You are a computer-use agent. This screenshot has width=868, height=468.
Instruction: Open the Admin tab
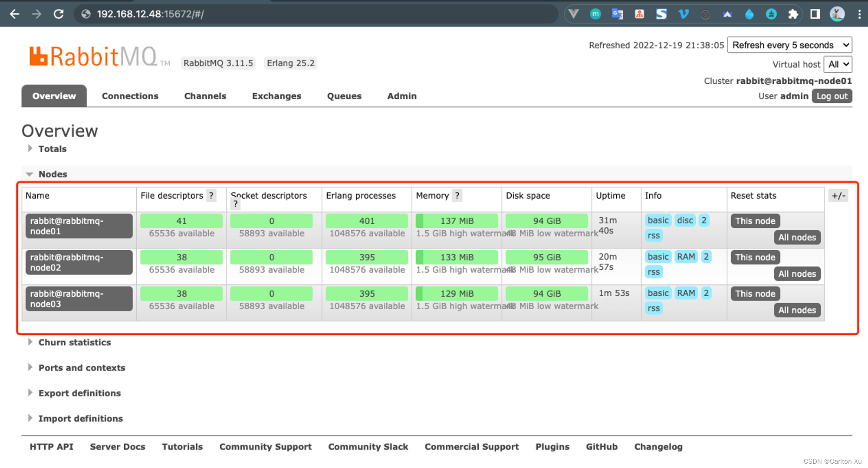pyautogui.click(x=402, y=96)
